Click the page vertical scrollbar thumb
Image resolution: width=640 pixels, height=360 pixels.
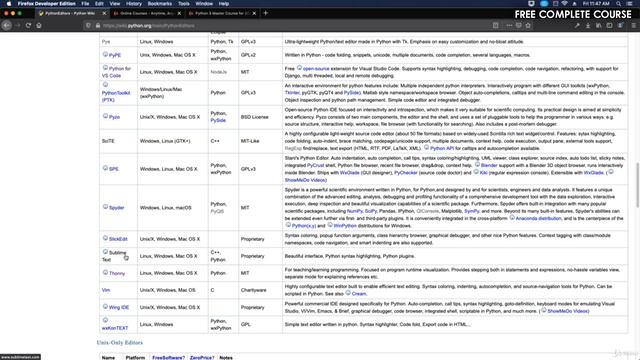(x=637, y=185)
